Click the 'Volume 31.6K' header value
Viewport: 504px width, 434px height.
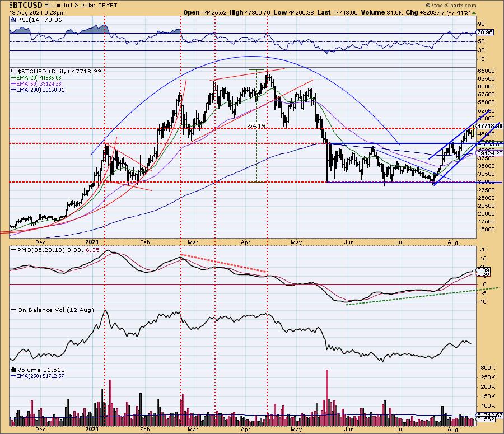point(382,12)
